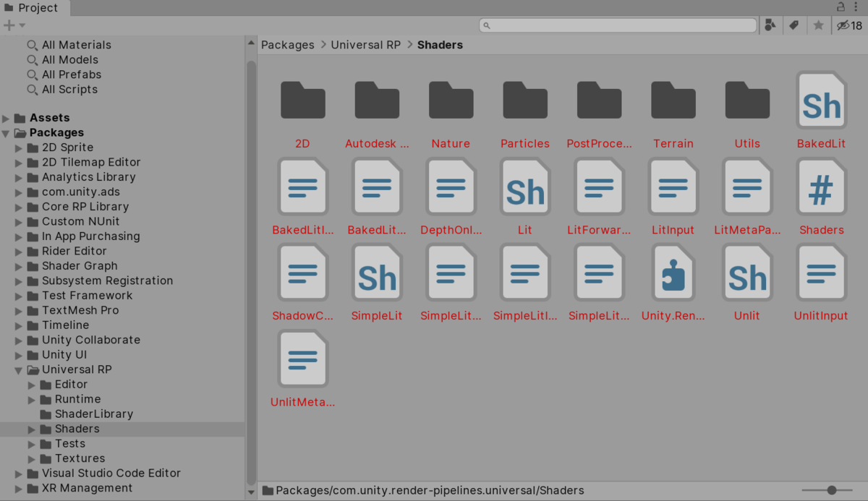Expand the Textures folder arrow
Image resolution: width=868 pixels, height=501 pixels.
click(33, 458)
